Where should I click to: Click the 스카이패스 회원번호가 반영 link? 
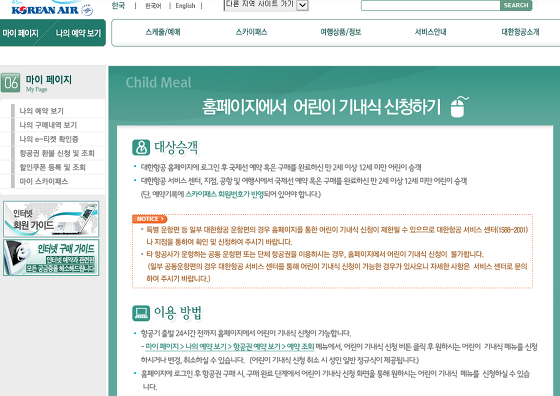pos(224,194)
